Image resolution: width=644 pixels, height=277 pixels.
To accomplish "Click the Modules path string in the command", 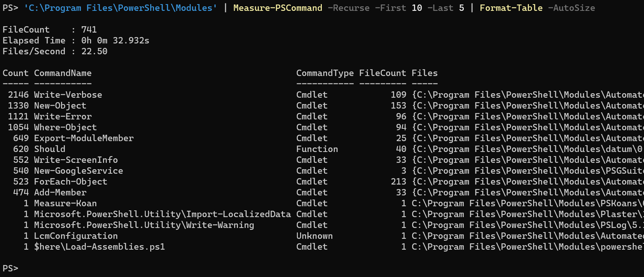I will pos(120,8).
